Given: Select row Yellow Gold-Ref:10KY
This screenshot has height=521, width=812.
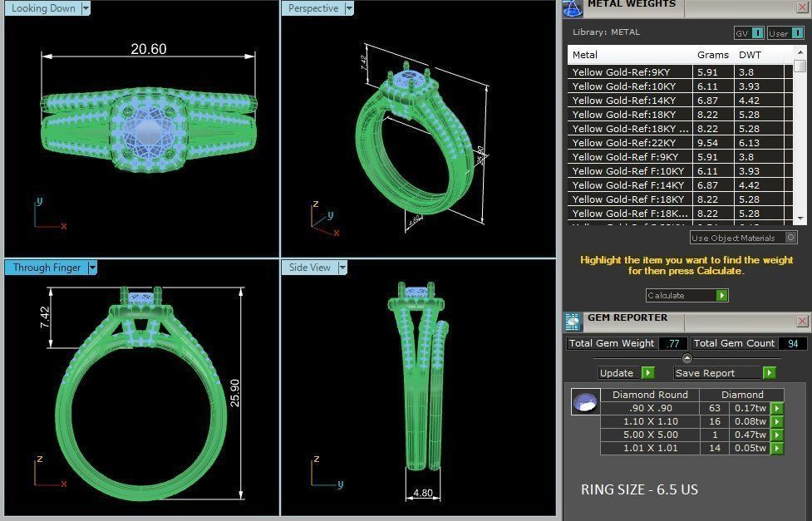Looking at the screenshot, I should point(680,86).
